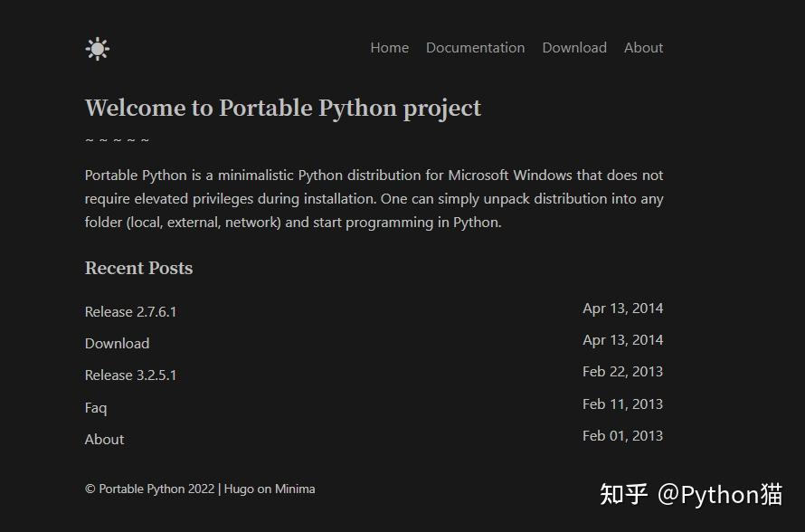The image size is (805, 532).
Task: Go to the Download section
Action: (x=574, y=48)
